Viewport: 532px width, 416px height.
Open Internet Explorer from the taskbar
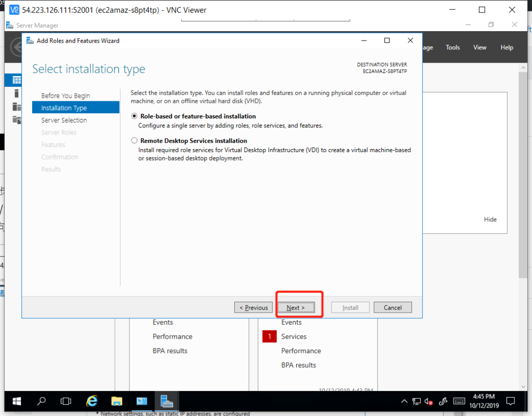point(92,401)
